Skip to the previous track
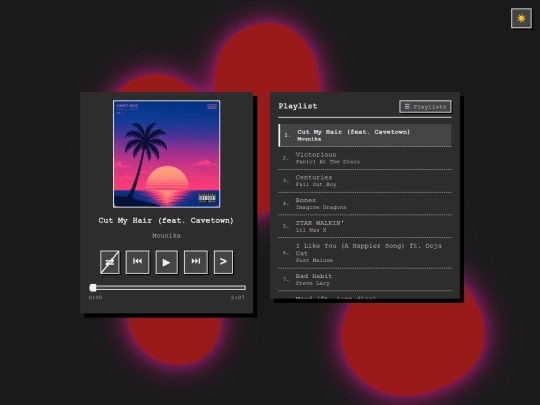 [x=137, y=262]
